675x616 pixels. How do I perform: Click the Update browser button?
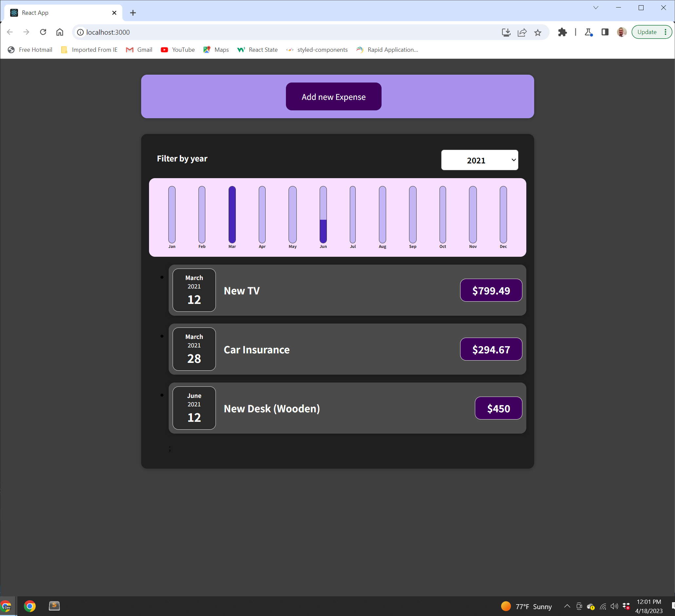[647, 32]
